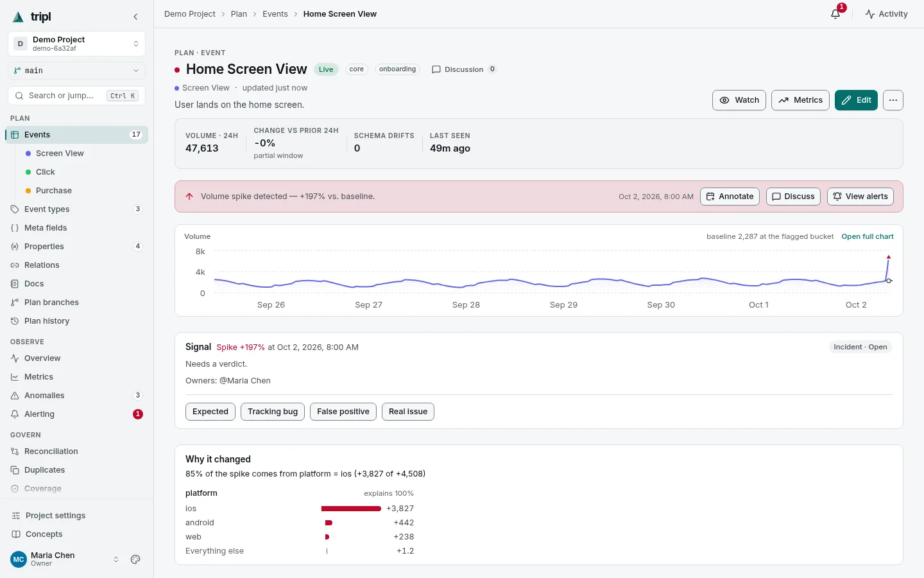Click Discuss in the spike alert banner
The width and height of the screenshot is (924, 578).
pos(793,197)
